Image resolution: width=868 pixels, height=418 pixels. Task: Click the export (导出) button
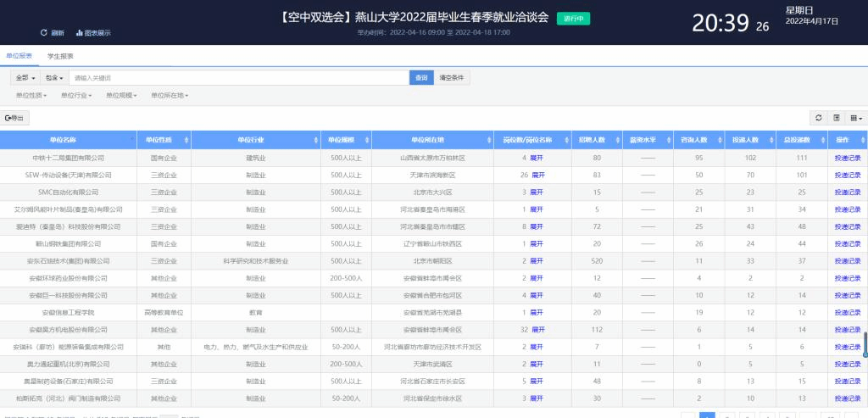[16, 118]
